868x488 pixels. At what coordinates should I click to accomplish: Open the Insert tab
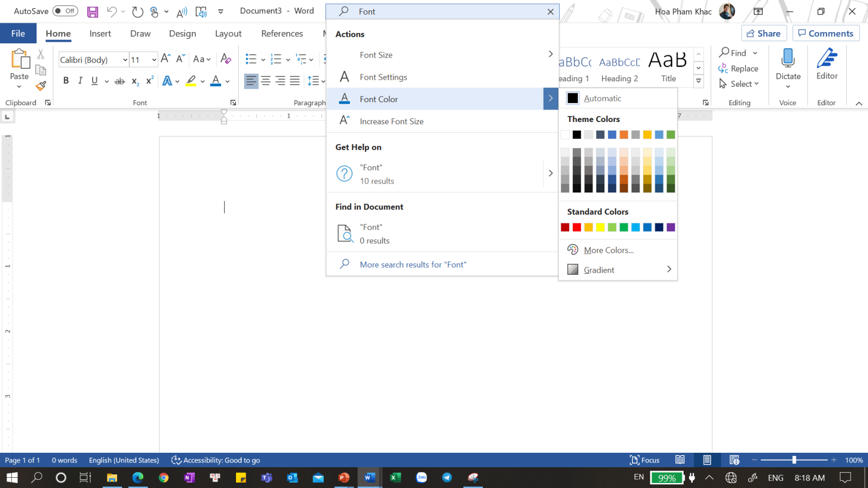100,34
